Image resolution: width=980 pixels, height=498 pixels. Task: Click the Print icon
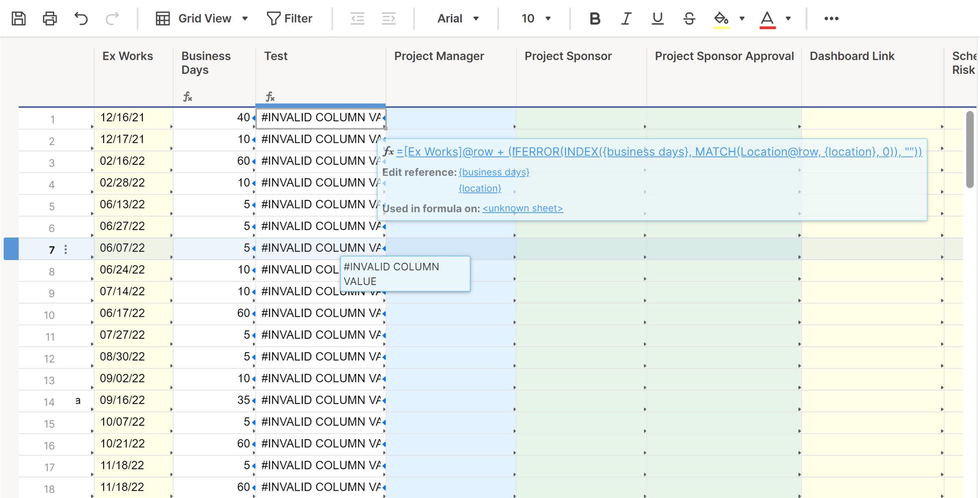coord(50,19)
